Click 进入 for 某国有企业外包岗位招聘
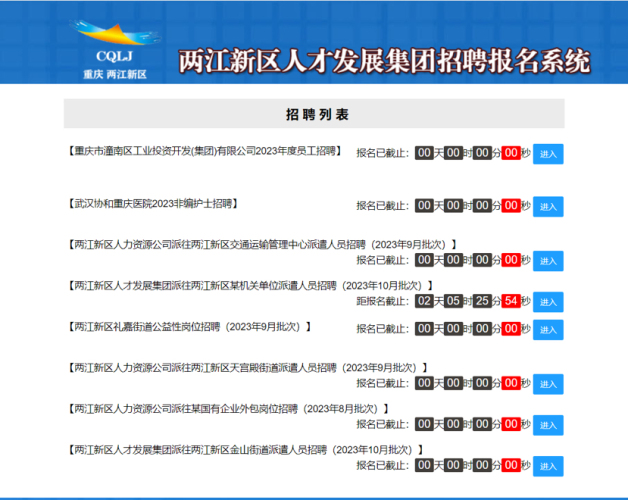This screenshot has width=628, height=500. pyautogui.click(x=548, y=425)
